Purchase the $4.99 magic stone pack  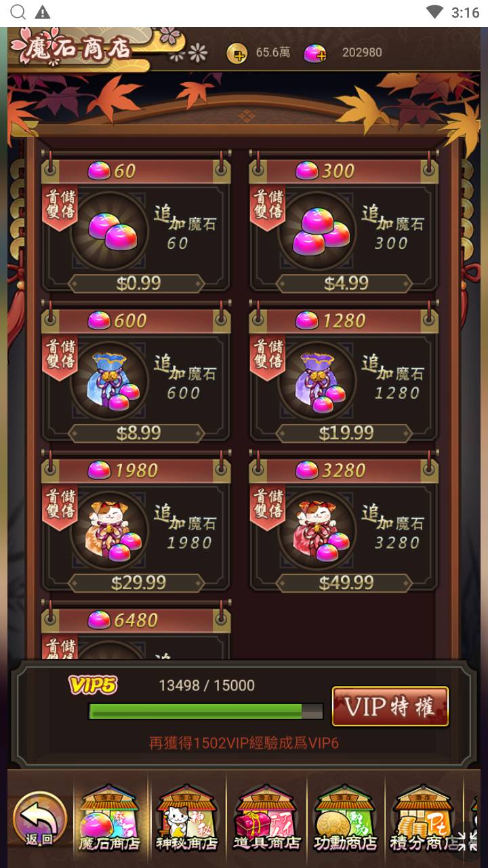coord(345,283)
